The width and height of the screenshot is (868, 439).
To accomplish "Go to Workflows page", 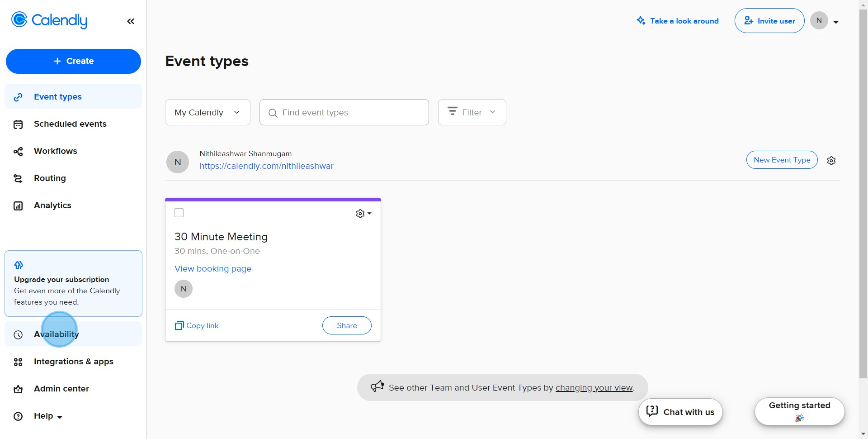I will click(x=73, y=151).
